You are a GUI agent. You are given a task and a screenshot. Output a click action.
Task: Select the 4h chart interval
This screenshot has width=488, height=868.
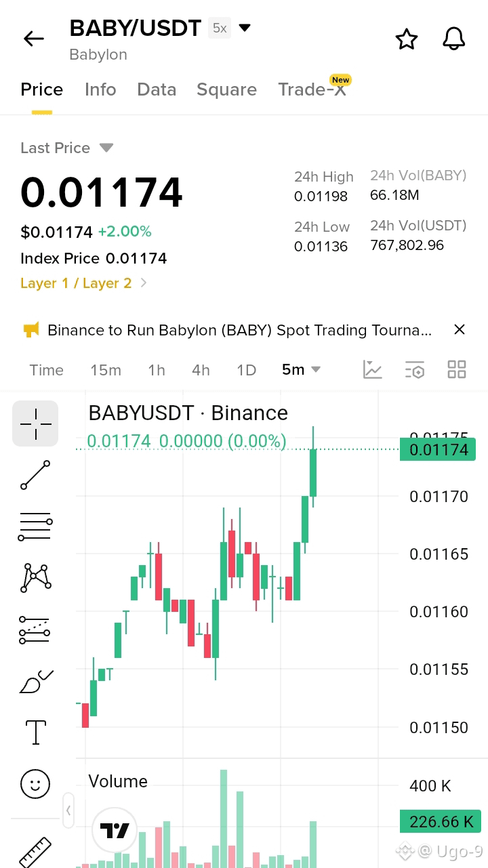point(201,370)
